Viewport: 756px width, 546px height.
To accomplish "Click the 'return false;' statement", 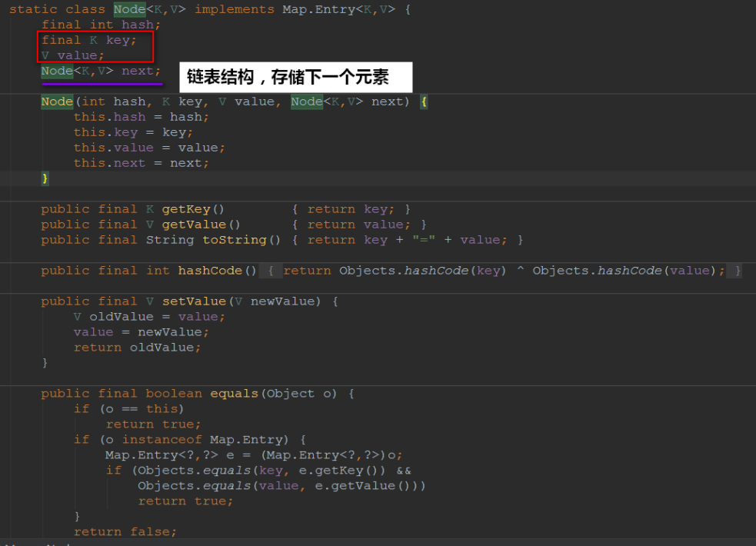I will pos(125,532).
